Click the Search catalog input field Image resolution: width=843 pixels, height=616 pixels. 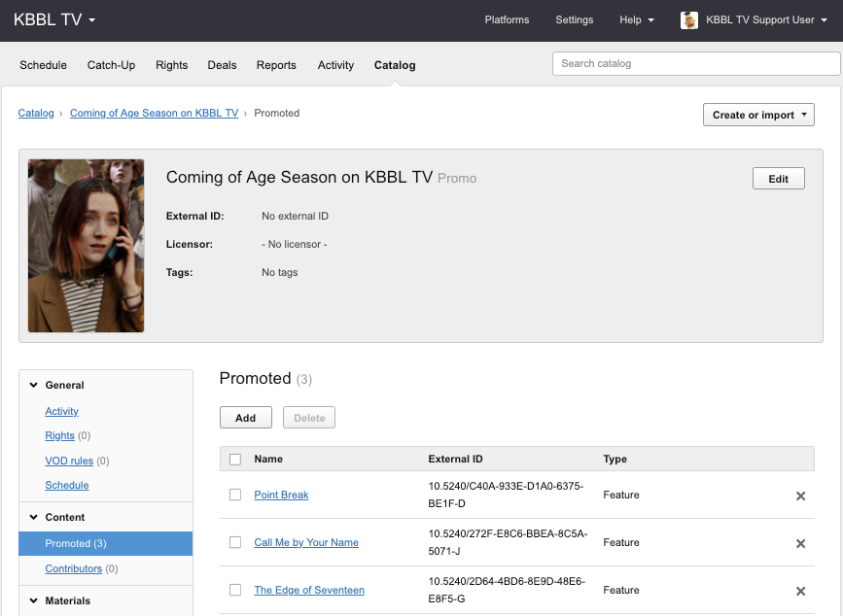tap(695, 64)
